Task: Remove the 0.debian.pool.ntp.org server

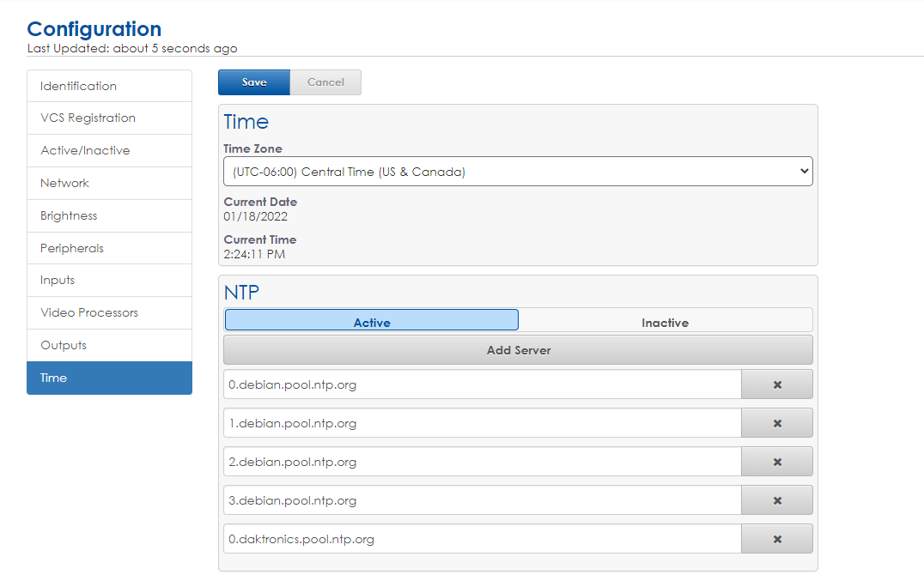Action: pyautogui.click(x=776, y=384)
